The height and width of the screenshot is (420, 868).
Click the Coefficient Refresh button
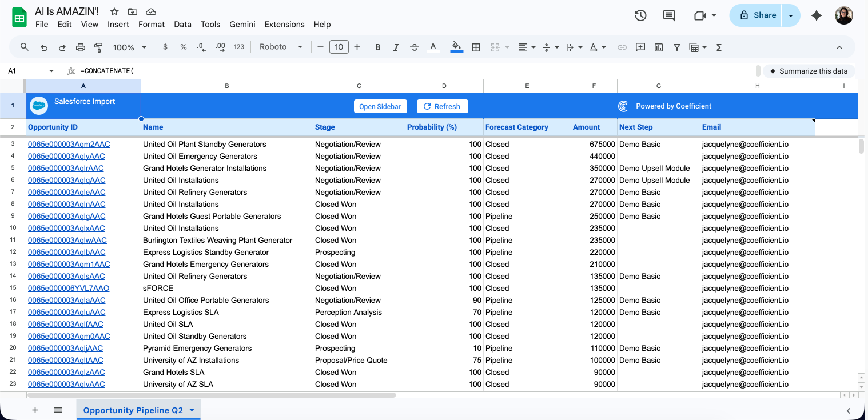pos(442,106)
